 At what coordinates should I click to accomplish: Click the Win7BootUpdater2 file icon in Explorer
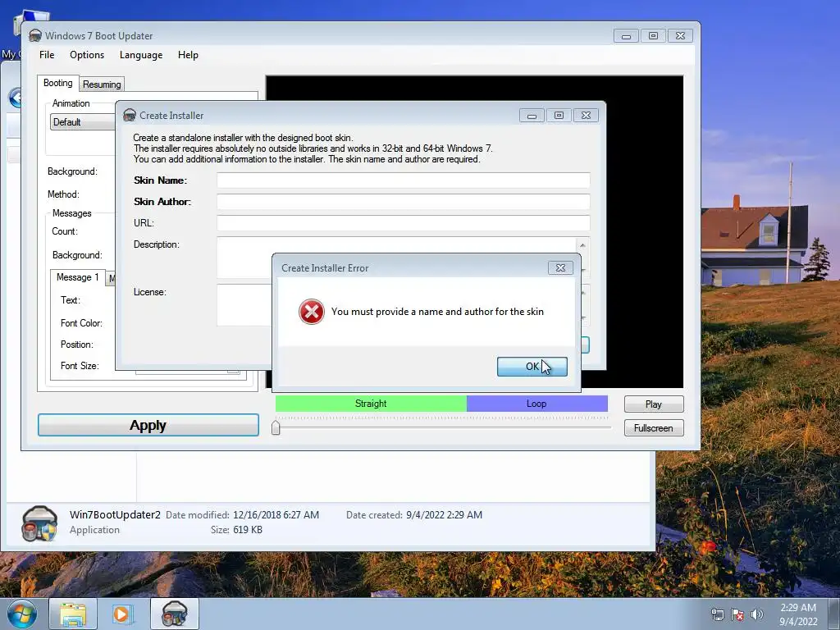pyautogui.click(x=39, y=523)
